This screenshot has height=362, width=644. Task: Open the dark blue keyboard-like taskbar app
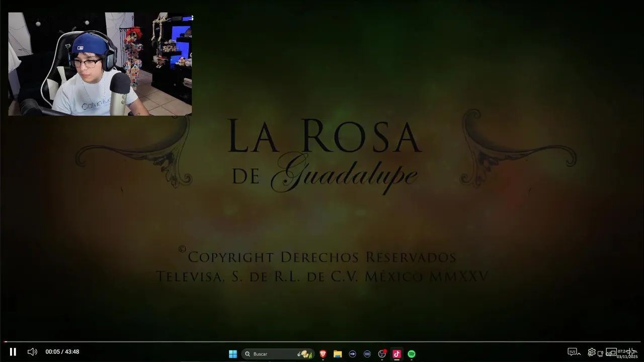tap(367, 354)
